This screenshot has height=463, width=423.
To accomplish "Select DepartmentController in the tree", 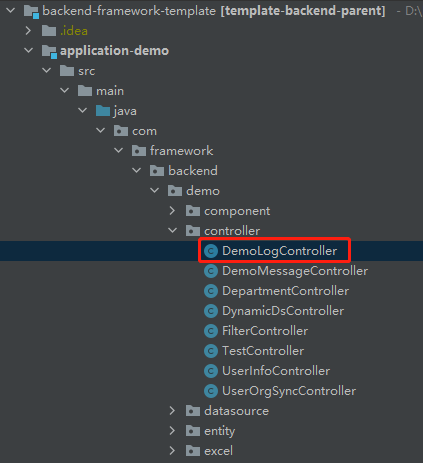I will pos(285,291).
